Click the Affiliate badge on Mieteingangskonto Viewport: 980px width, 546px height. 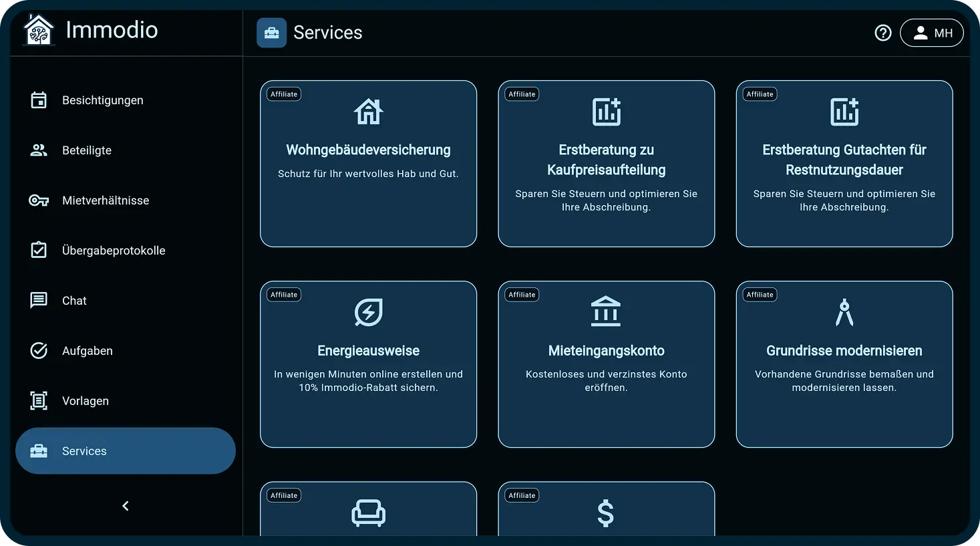tap(522, 295)
